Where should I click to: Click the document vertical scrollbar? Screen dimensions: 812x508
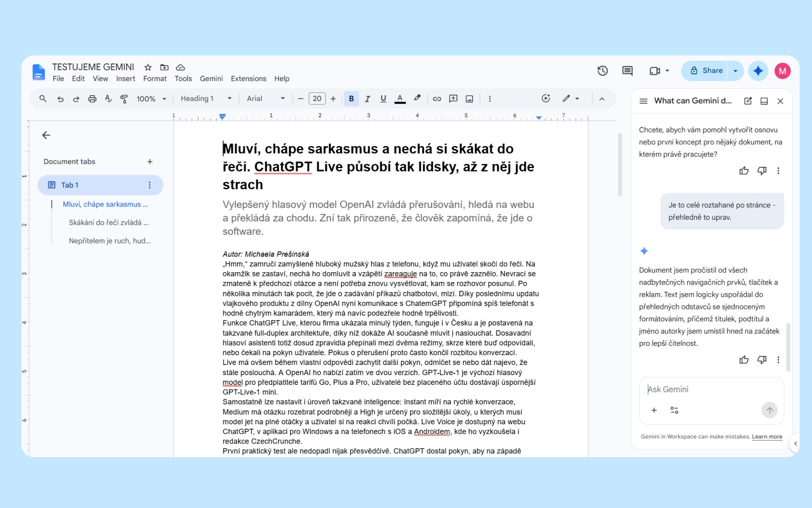click(620, 165)
